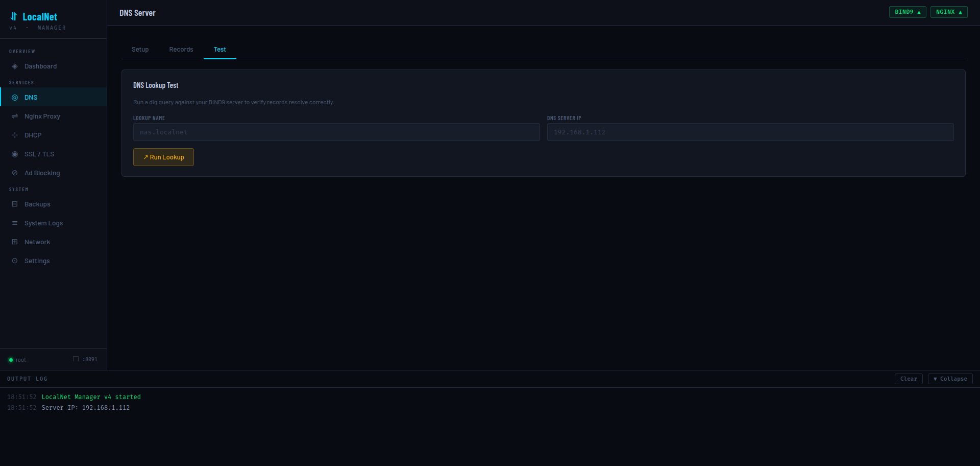Click the Settings sidebar icon
Image resolution: width=980 pixels, height=466 pixels.
tap(15, 261)
